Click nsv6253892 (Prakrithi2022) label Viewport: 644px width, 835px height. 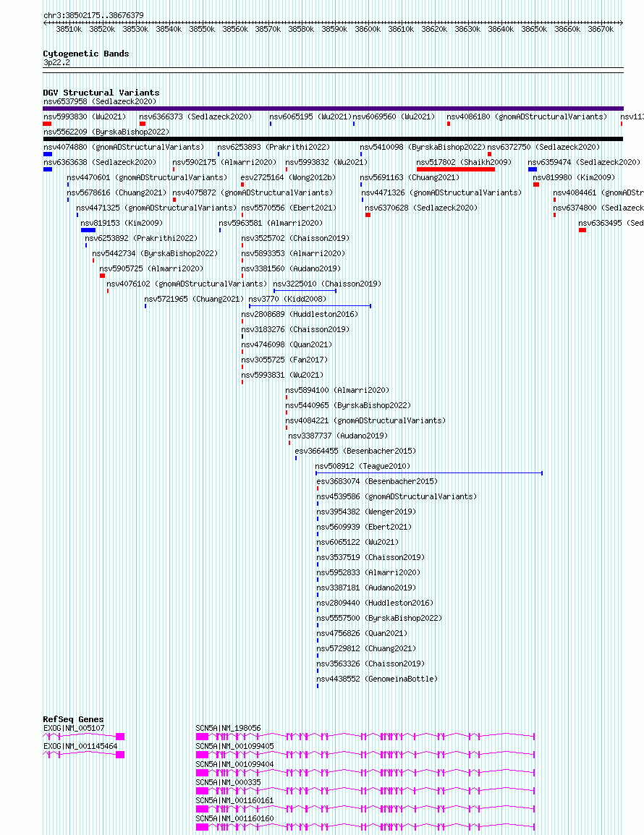[x=141, y=238]
